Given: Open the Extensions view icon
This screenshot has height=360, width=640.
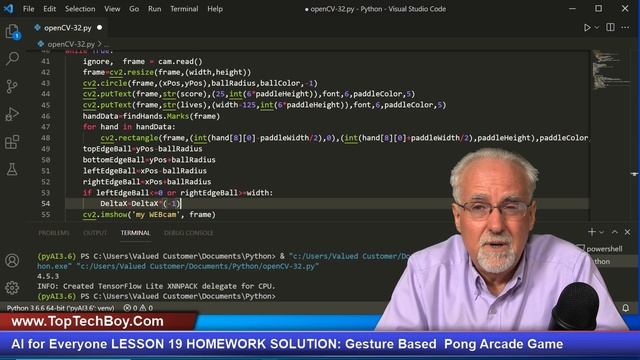Looking at the screenshot, I should click(x=12, y=142).
